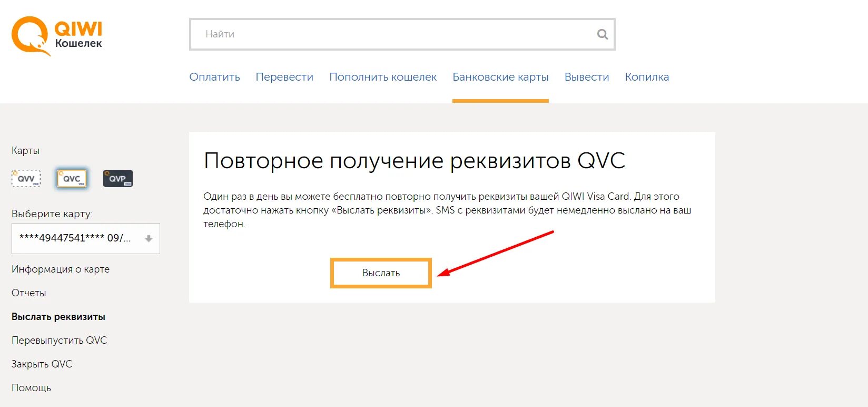Click the Выслать button

(x=381, y=273)
